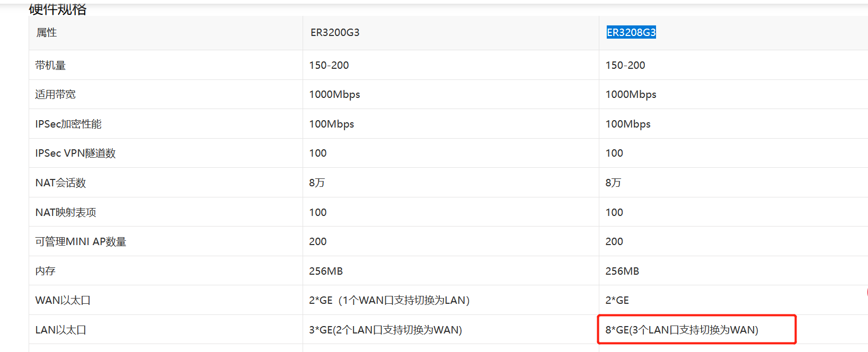Click ER3208G3 value 100 for IPSec VPN隧道数
The width and height of the screenshot is (868, 352).
(614, 153)
